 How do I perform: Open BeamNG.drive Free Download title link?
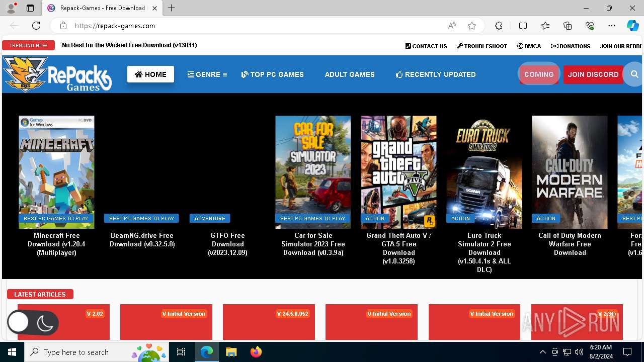pos(142,240)
